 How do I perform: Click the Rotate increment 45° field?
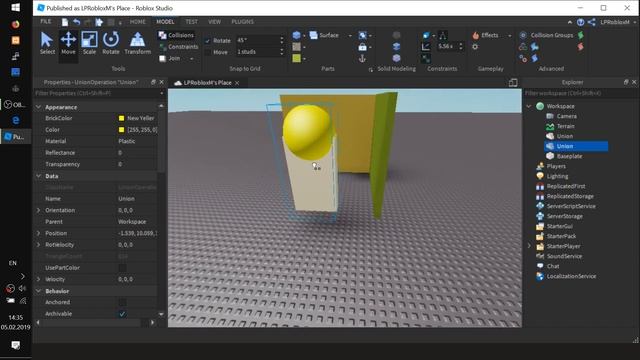pyautogui.click(x=257, y=40)
